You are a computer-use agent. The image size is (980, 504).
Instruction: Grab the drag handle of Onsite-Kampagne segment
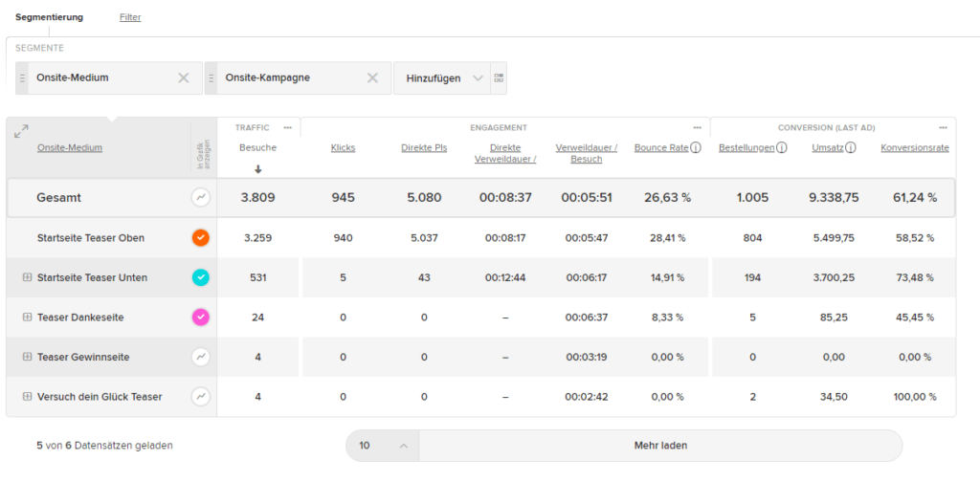pos(211,78)
